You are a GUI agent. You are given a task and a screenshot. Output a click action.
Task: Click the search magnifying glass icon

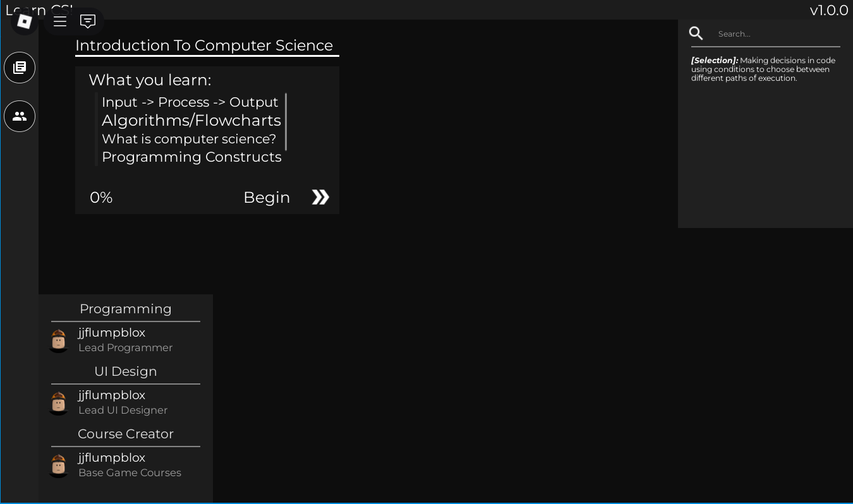[x=696, y=33]
